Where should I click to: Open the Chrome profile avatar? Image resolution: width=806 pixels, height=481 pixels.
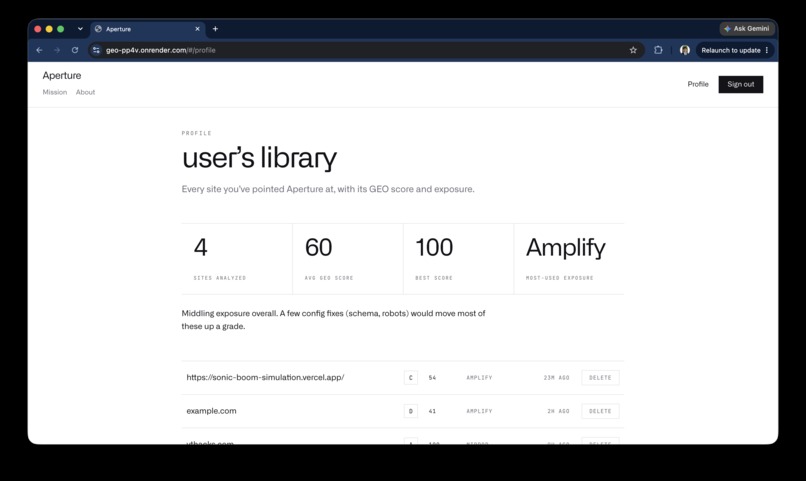pyautogui.click(x=685, y=50)
